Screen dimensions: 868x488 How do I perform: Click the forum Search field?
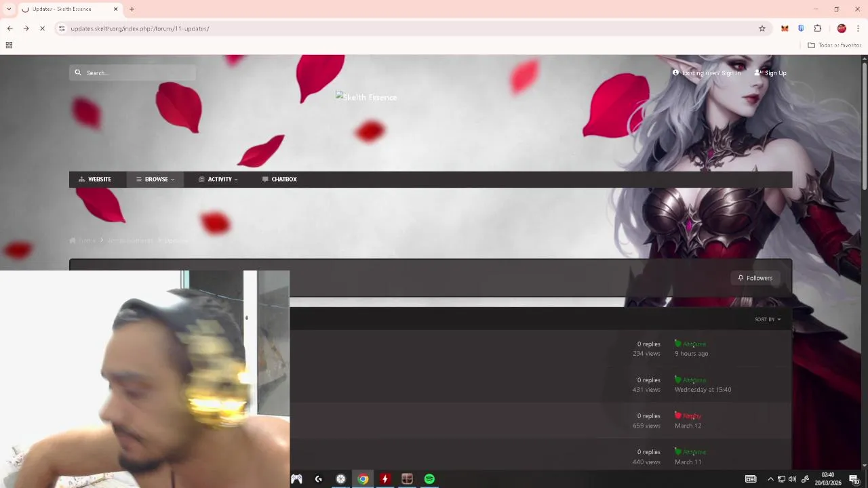(x=132, y=73)
